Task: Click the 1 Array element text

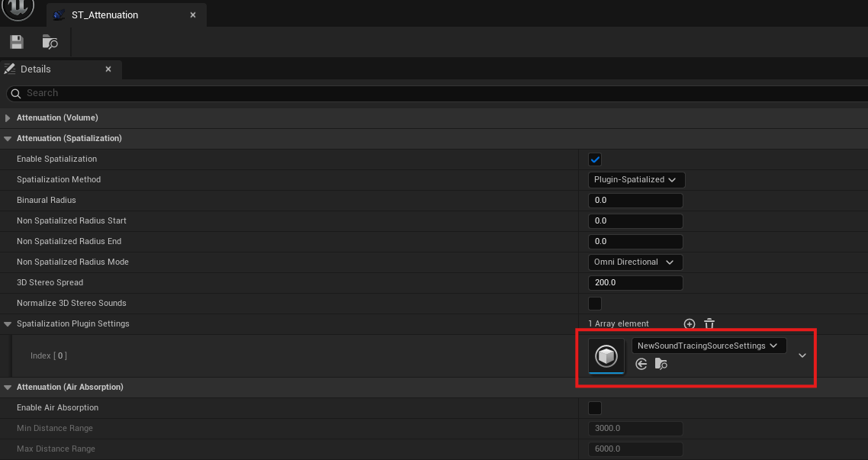Action: coord(619,323)
